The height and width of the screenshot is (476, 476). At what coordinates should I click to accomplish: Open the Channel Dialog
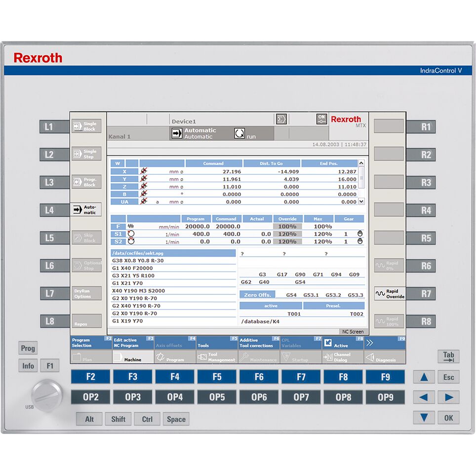coord(343,357)
